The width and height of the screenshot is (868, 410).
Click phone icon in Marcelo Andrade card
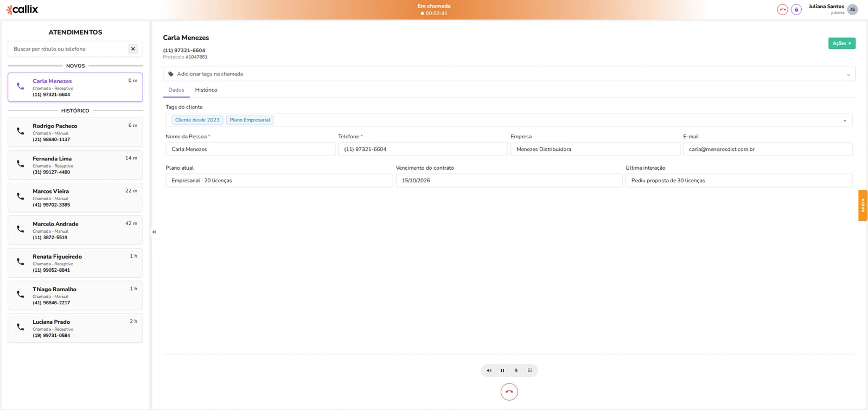pyautogui.click(x=20, y=229)
